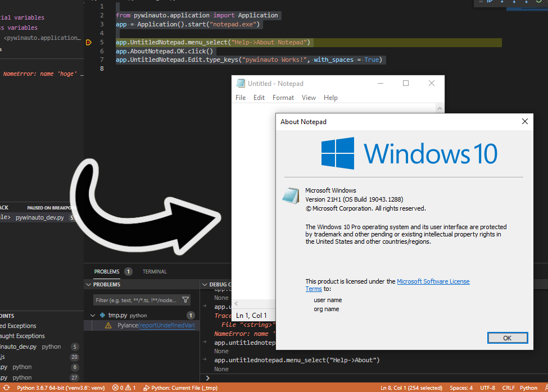Viewport: 548px width, 392px height.
Task: Click the sync icon in status bar
Action: click(x=6, y=388)
